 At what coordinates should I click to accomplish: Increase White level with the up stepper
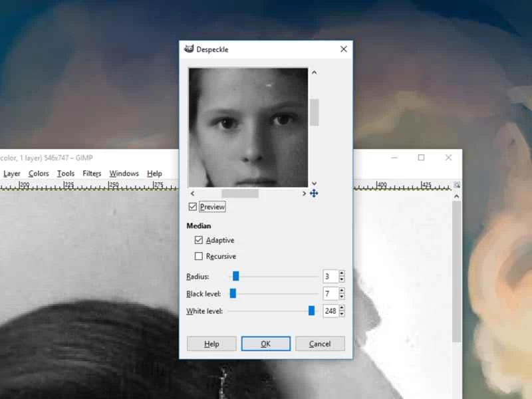pos(342,308)
